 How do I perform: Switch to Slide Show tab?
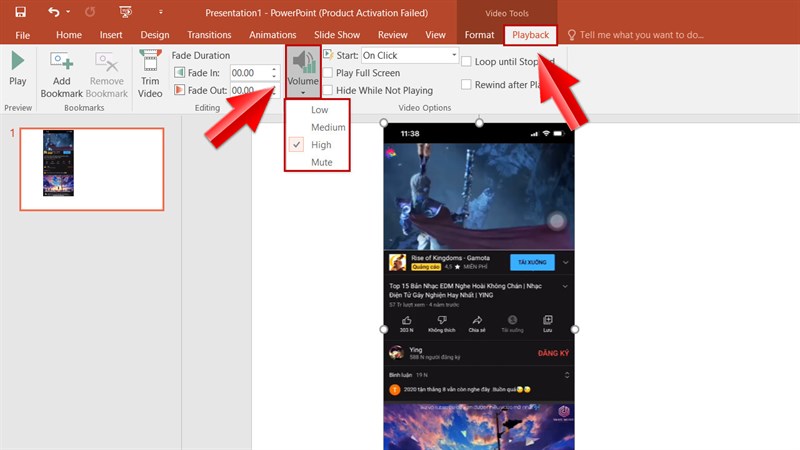pyautogui.click(x=337, y=35)
